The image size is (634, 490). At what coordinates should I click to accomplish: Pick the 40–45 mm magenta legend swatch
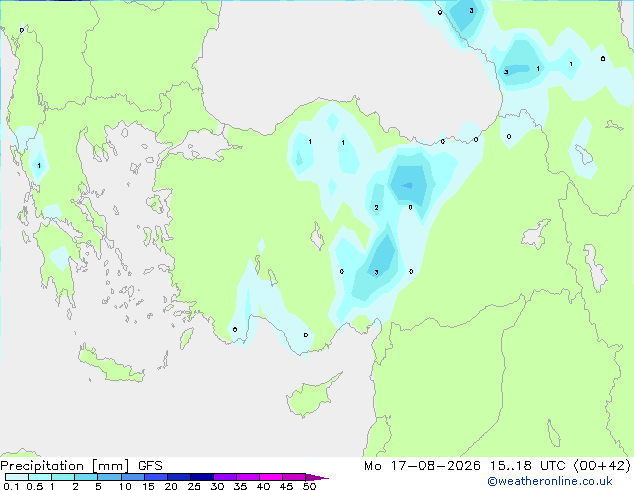pyautogui.click(x=271, y=477)
